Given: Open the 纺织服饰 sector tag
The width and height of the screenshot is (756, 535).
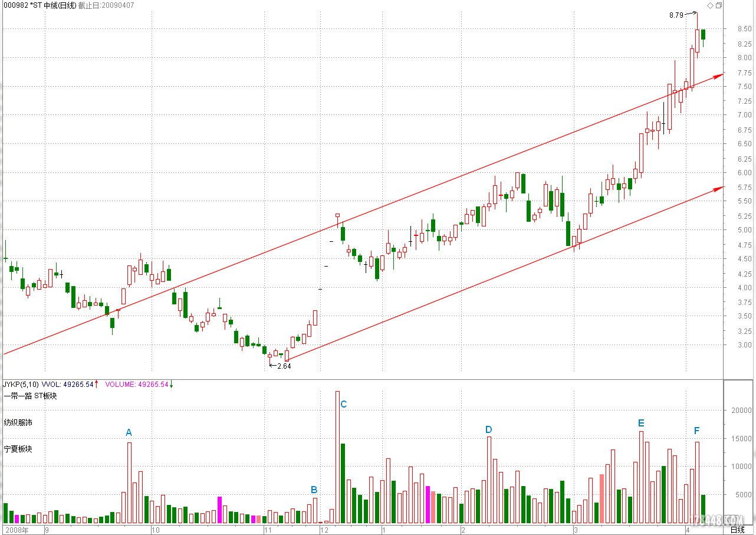Looking at the screenshot, I should (x=18, y=422).
